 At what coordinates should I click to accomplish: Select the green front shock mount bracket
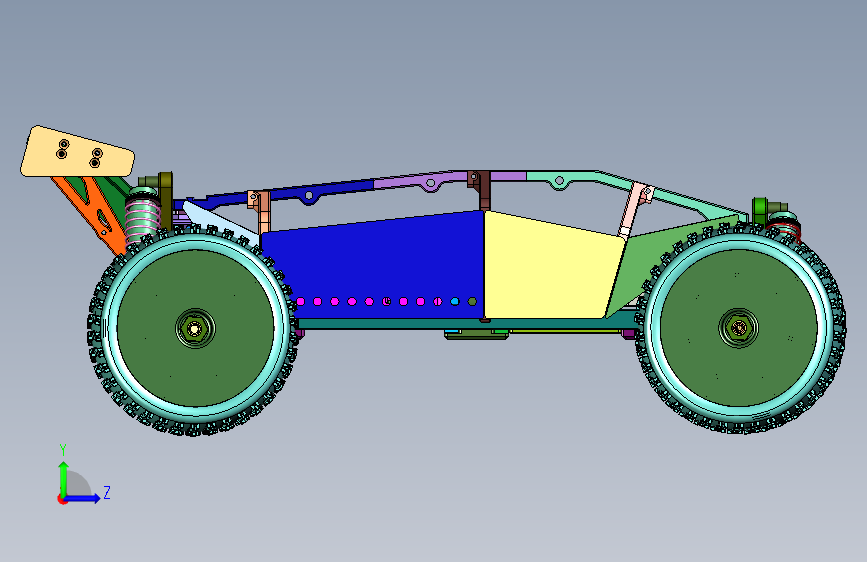pyautogui.click(x=759, y=211)
